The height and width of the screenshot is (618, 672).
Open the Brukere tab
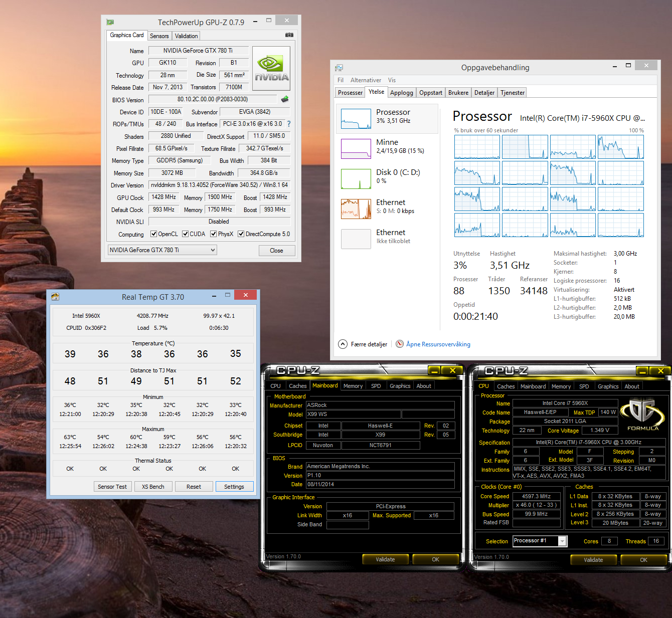pos(458,93)
